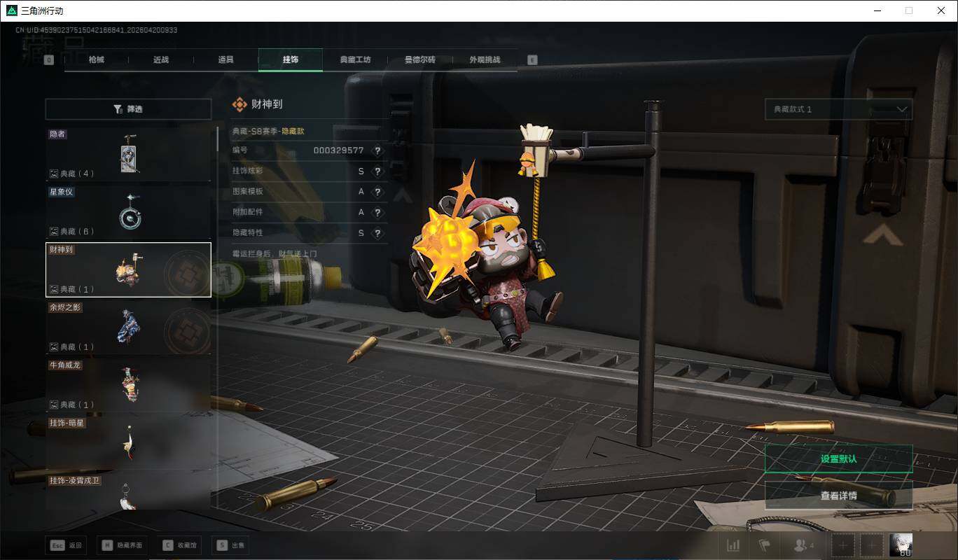This screenshot has width=958, height=560.
Task: Click the 典藏 icon under 星象仪
Action: (53, 232)
